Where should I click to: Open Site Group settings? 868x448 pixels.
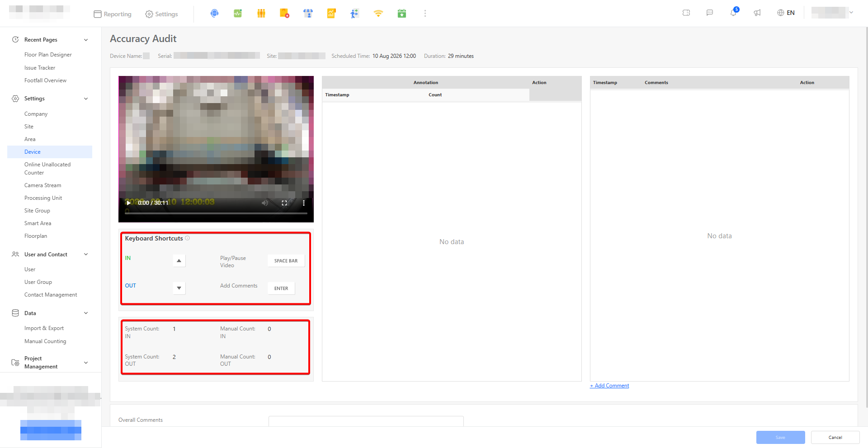(37, 211)
